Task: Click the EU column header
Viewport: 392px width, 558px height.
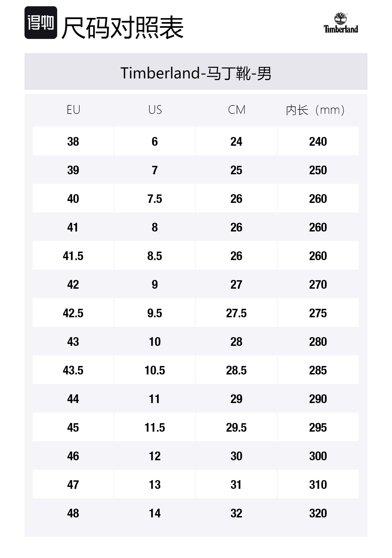Action: 73,110
